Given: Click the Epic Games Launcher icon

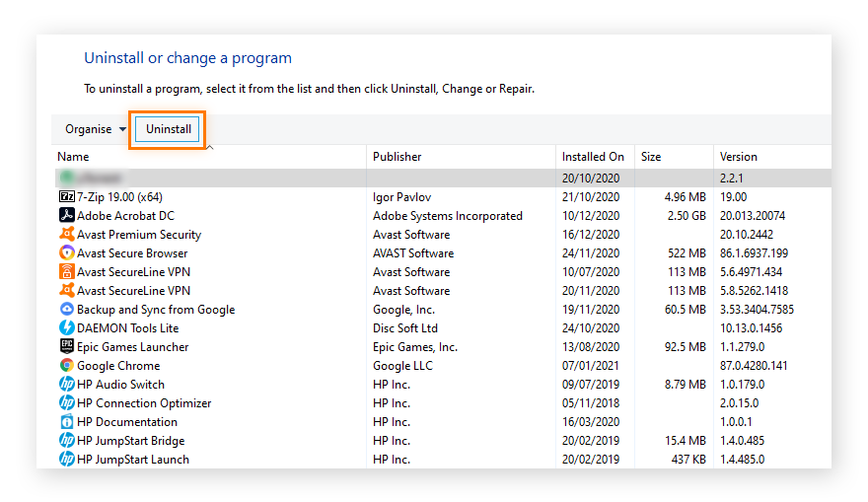Looking at the screenshot, I should tap(66, 346).
